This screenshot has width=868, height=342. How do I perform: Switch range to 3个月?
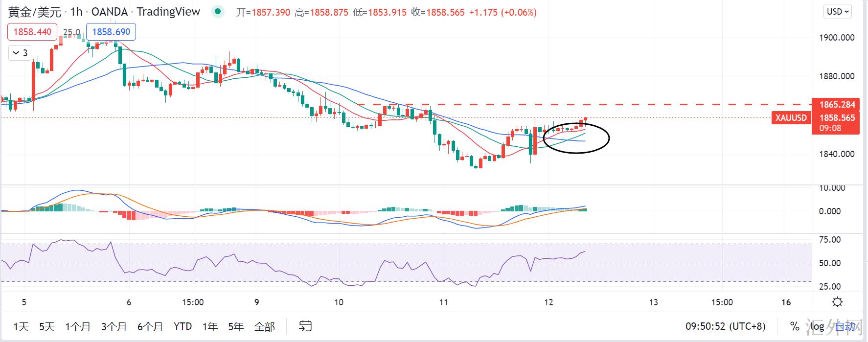click(114, 326)
